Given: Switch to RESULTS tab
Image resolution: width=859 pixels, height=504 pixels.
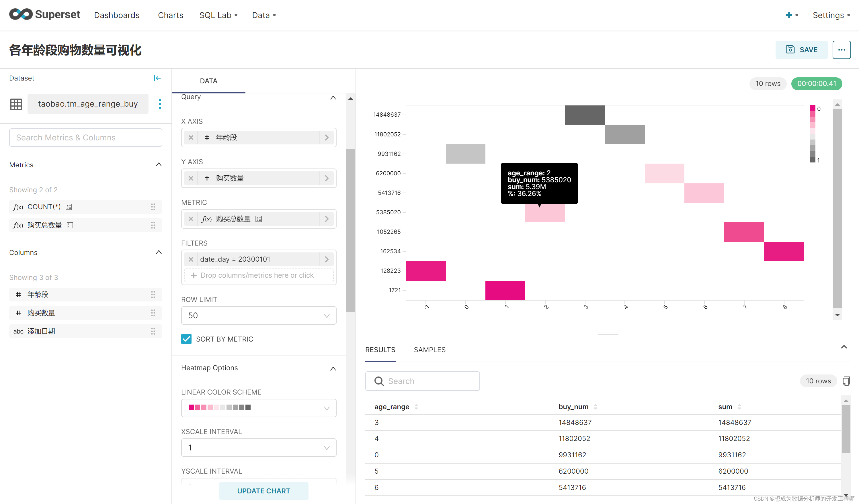Looking at the screenshot, I should pyautogui.click(x=380, y=350).
